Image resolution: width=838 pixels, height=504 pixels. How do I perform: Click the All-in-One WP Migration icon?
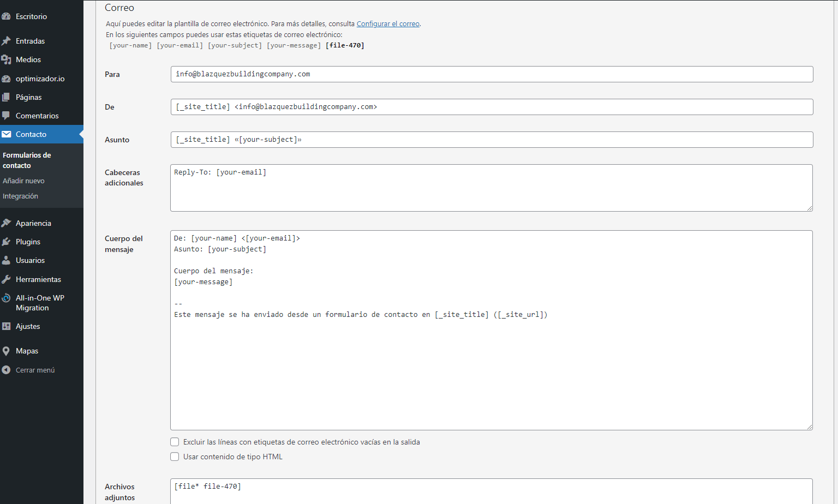click(x=6, y=298)
